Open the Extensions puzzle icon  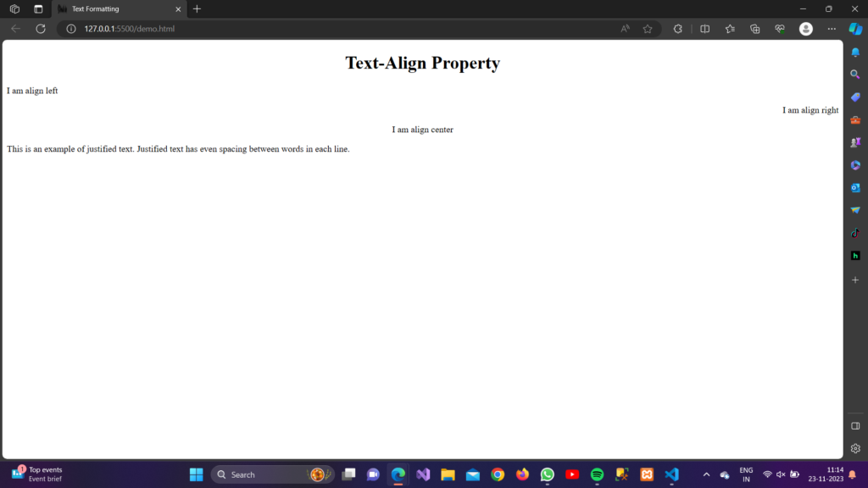[x=677, y=29]
